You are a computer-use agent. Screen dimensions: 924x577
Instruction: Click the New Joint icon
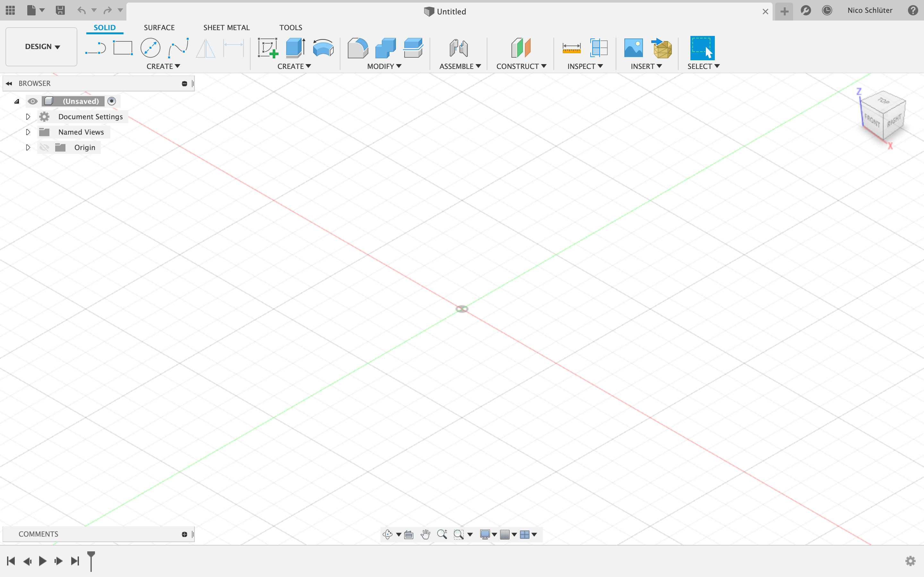tap(458, 48)
